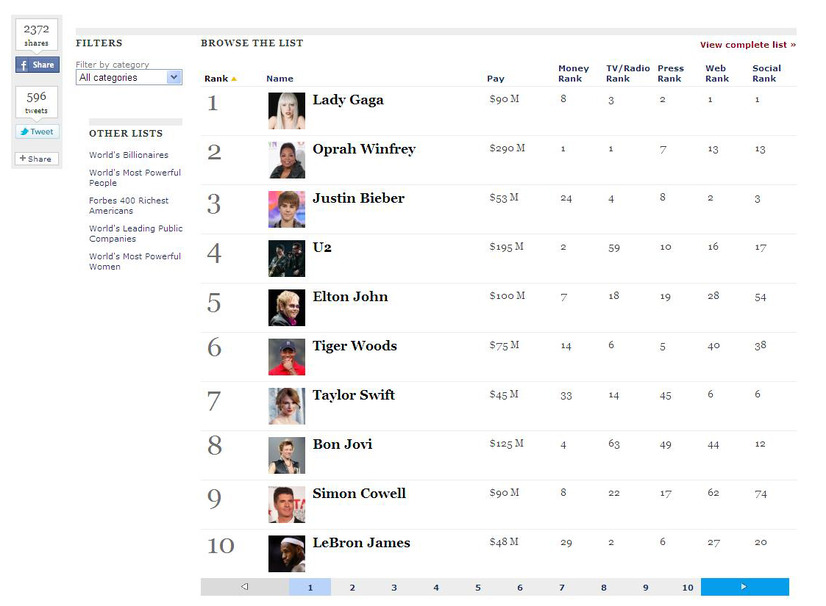Image resolution: width=826 pixels, height=606 pixels.
Task: Click Tiger Woods' $75 M pay value
Action: coord(504,345)
